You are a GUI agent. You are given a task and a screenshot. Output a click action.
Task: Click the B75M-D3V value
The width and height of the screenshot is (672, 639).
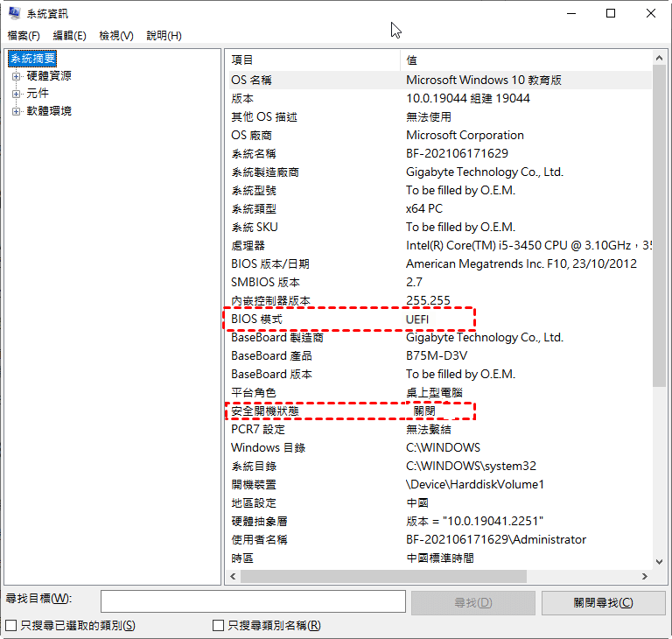click(x=437, y=356)
